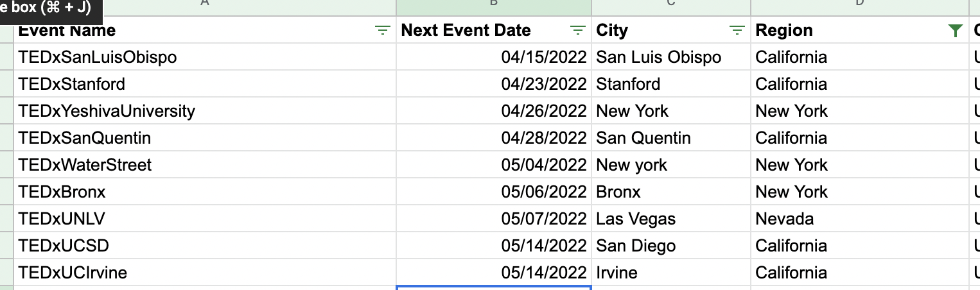Select the City header cell
Viewport: 980px width, 290px height.
click(x=671, y=30)
